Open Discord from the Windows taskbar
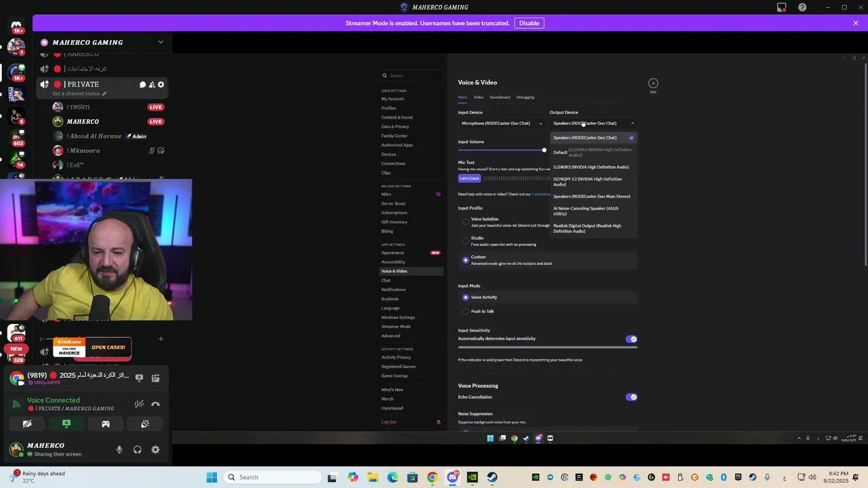The height and width of the screenshot is (488, 868). 452,477
